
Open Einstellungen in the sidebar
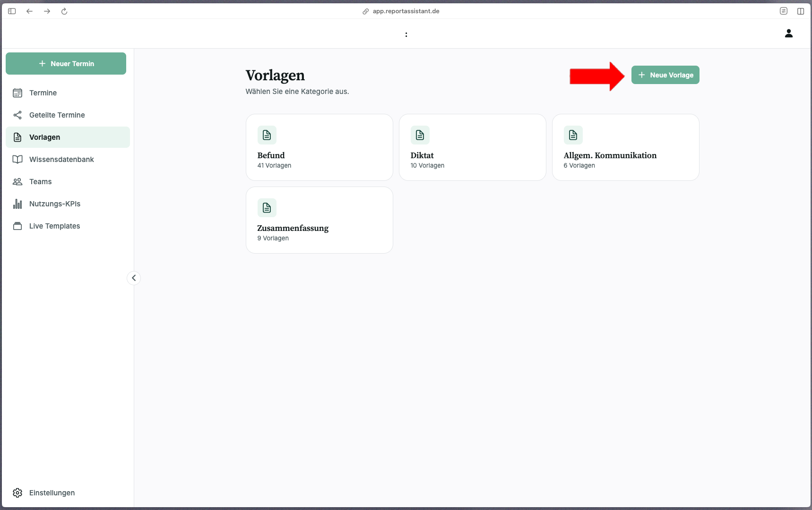pos(68,493)
